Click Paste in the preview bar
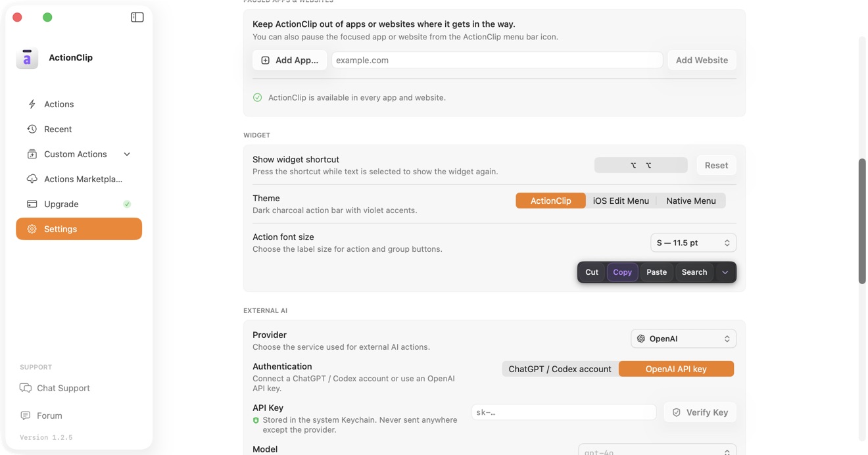Viewport: 868px width, 455px height. pos(656,273)
